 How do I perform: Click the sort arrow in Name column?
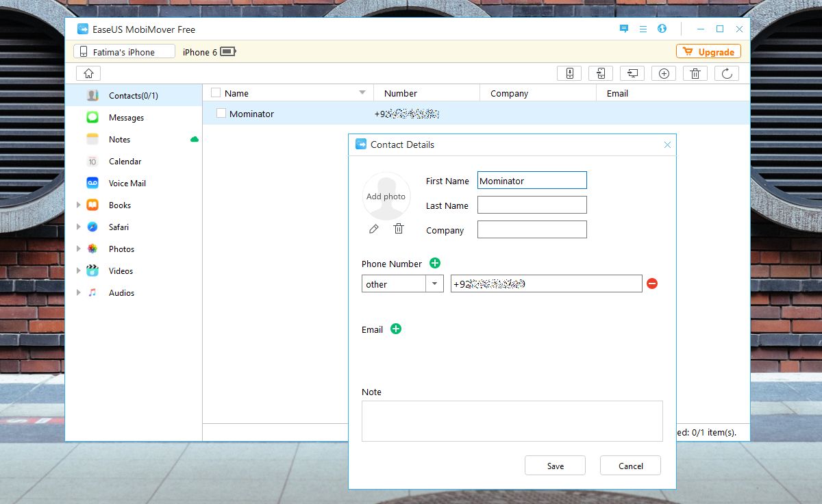point(362,92)
